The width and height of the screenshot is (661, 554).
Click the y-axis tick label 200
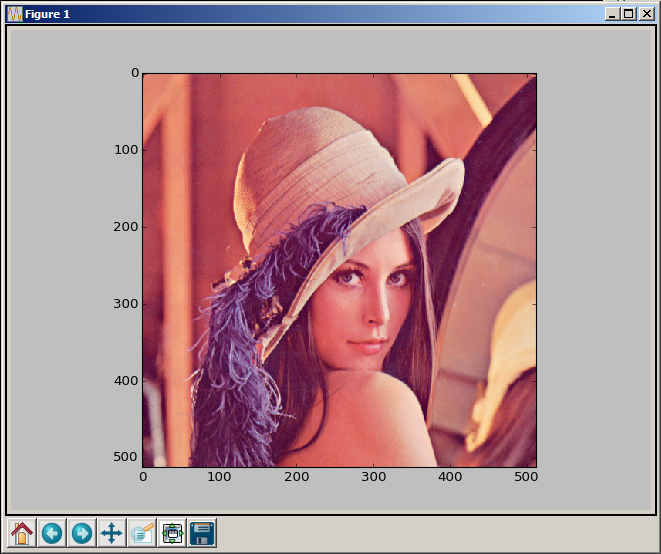point(126,227)
